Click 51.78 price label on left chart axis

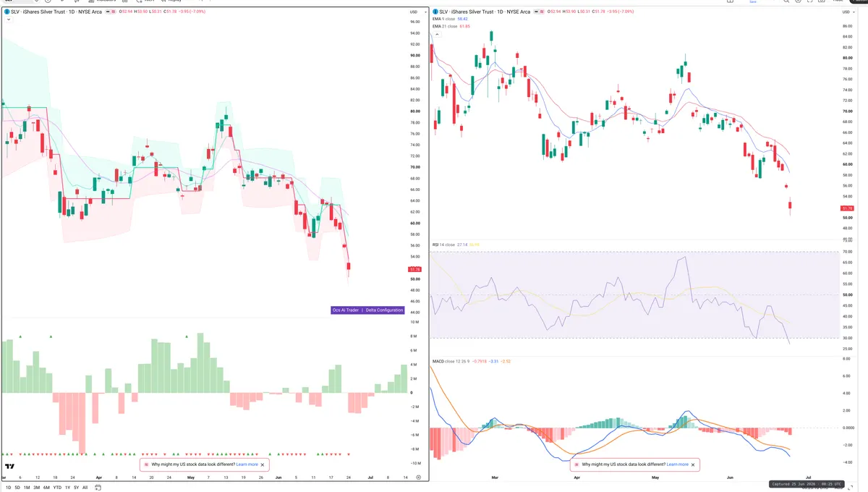coord(415,269)
